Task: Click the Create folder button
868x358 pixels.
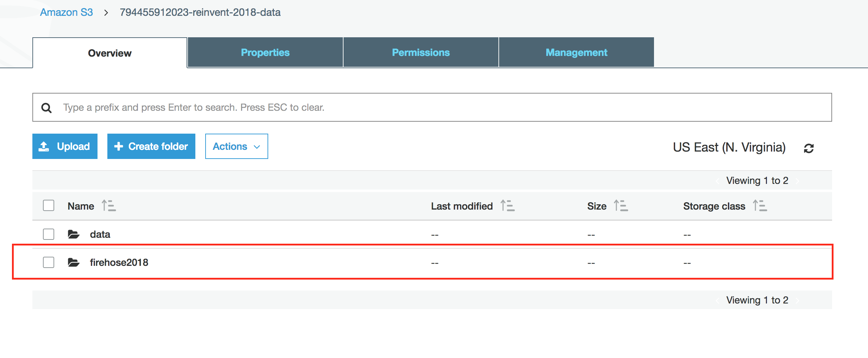Action: click(x=151, y=146)
